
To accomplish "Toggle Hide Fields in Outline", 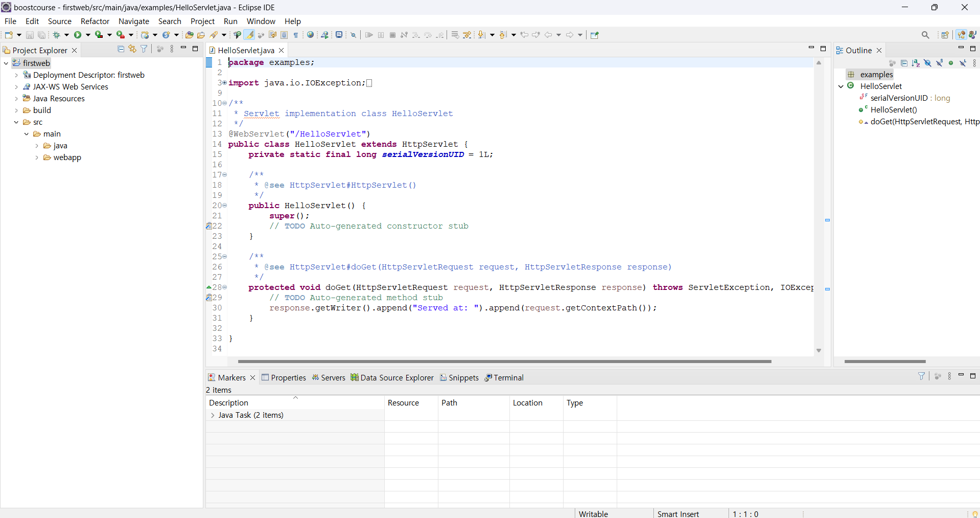I will point(927,63).
